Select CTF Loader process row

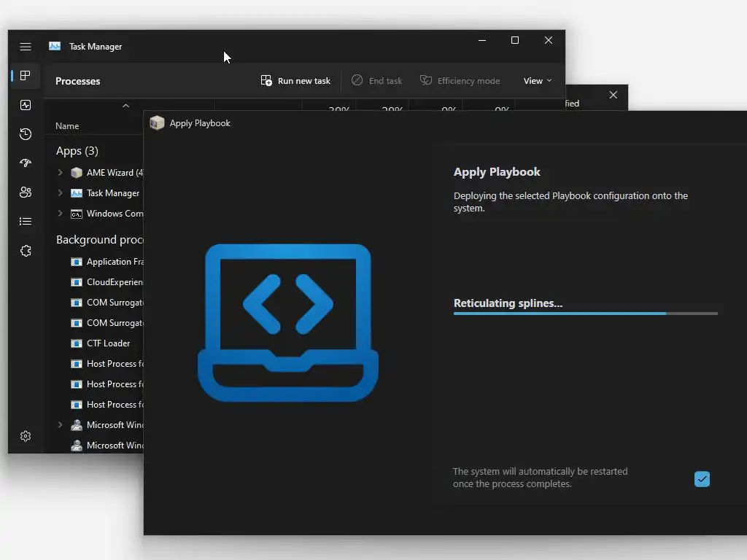[94, 343]
